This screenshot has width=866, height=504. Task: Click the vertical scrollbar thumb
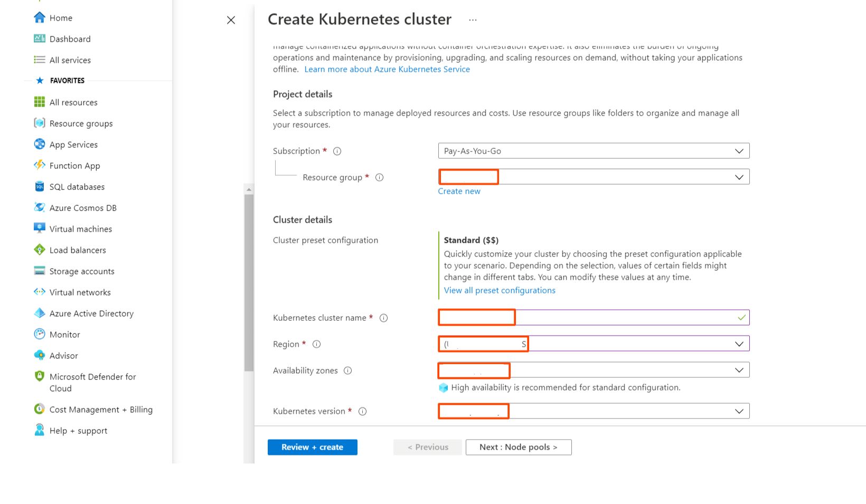[x=249, y=282]
